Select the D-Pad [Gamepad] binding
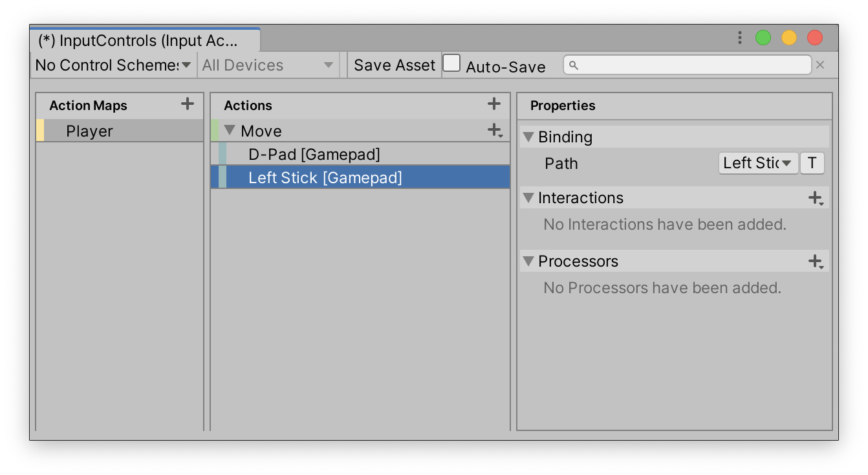The image size is (868, 475). (x=314, y=155)
